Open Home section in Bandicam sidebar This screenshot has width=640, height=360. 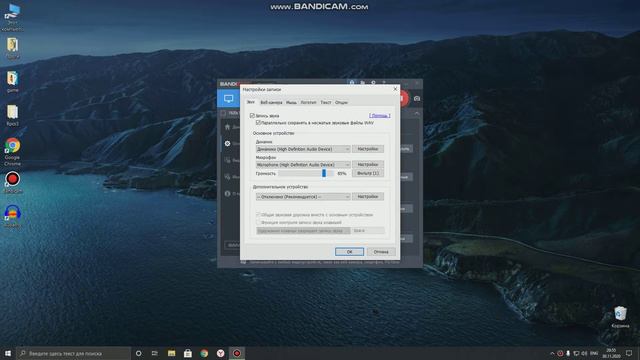point(227,127)
